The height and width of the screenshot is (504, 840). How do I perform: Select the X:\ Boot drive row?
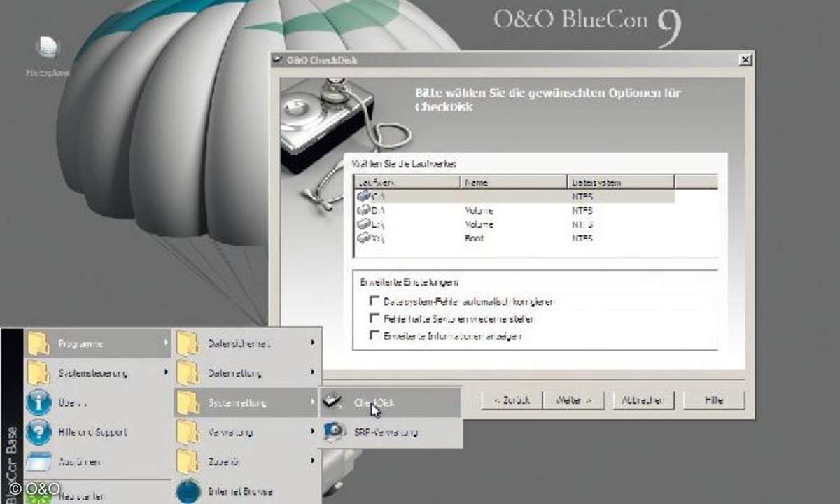[514, 238]
